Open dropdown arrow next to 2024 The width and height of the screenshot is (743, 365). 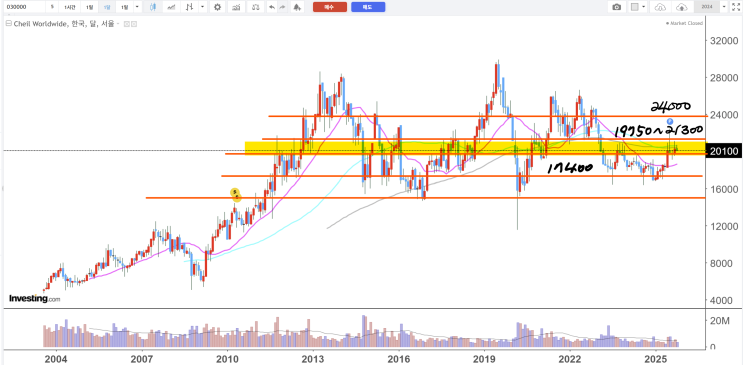click(x=724, y=7)
